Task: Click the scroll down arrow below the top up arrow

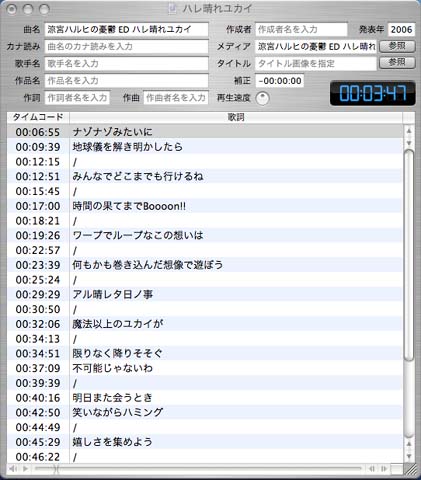Action: tap(409, 143)
